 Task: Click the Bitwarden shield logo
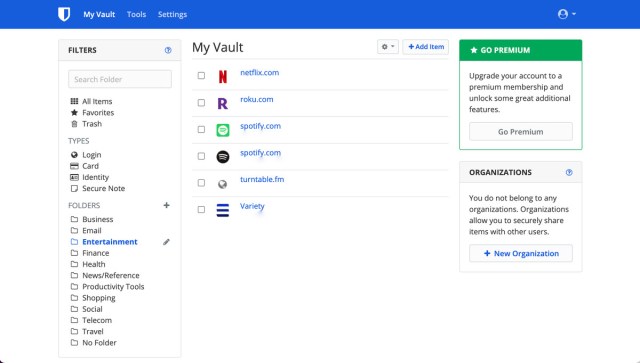point(64,14)
